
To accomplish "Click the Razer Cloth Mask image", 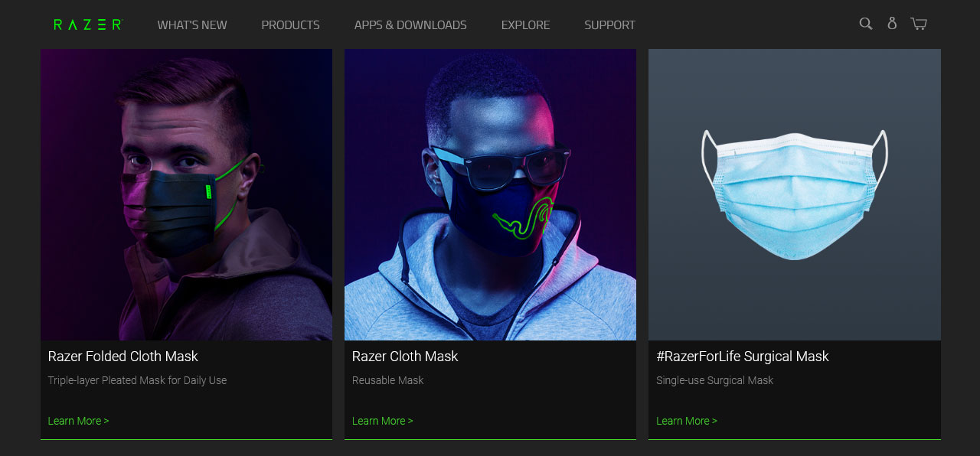I will (490, 194).
